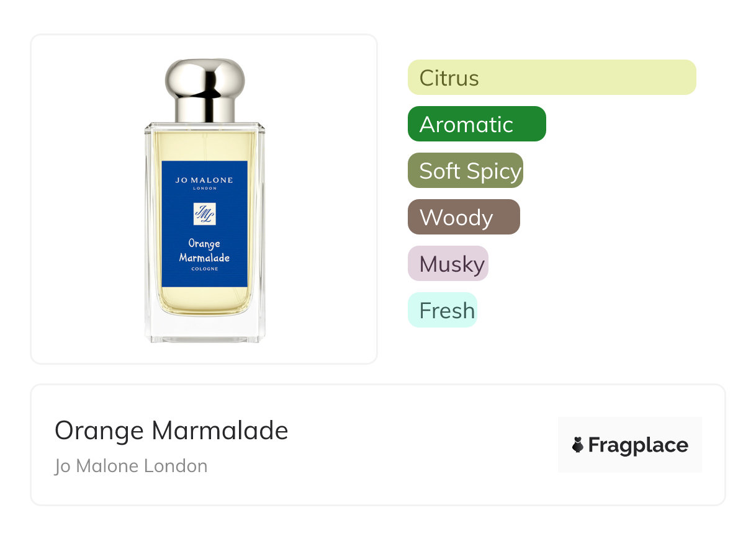This screenshot has height=536, width=756.
Task: Click the handwritten Orange Marmalade label text
Action: coord(204,251)
